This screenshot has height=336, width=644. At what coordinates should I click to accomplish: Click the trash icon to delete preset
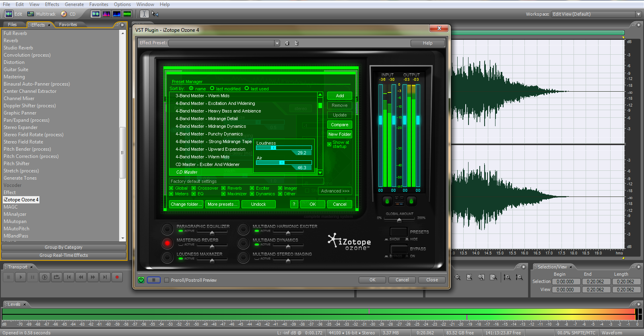(297, 43)
